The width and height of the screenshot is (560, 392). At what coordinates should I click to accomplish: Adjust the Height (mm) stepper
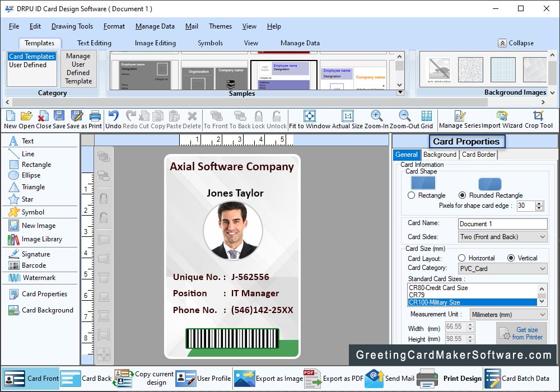coord(470,339)
